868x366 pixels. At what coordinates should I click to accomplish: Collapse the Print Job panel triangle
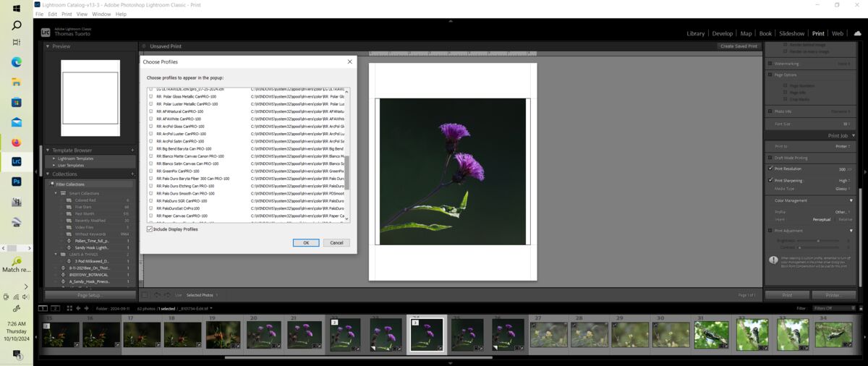pyautogui.click(x=854, y=135)
